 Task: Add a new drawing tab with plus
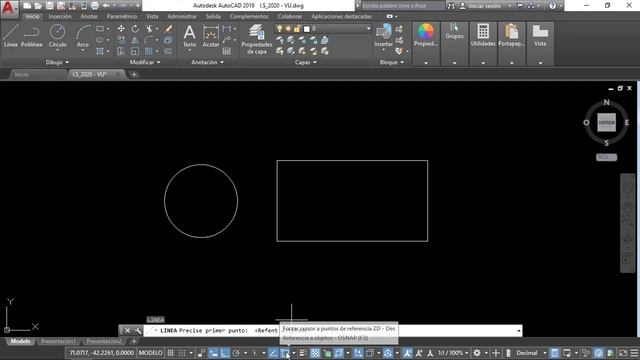[134, 74]
